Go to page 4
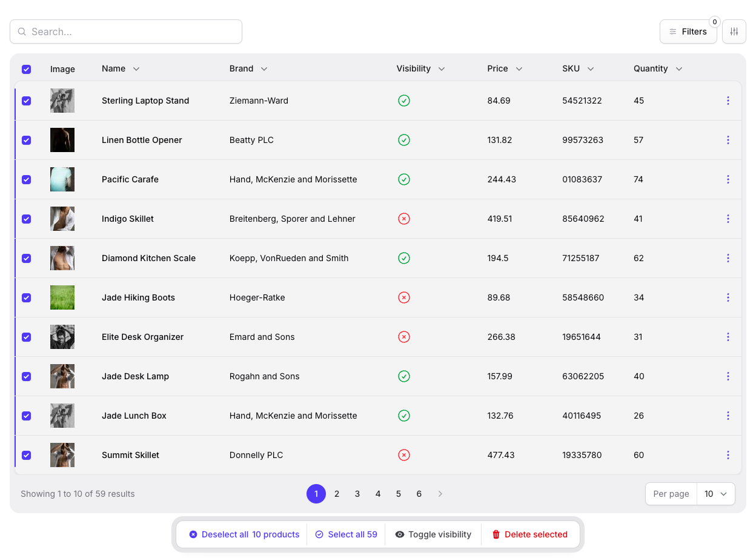 pos(378,494)
